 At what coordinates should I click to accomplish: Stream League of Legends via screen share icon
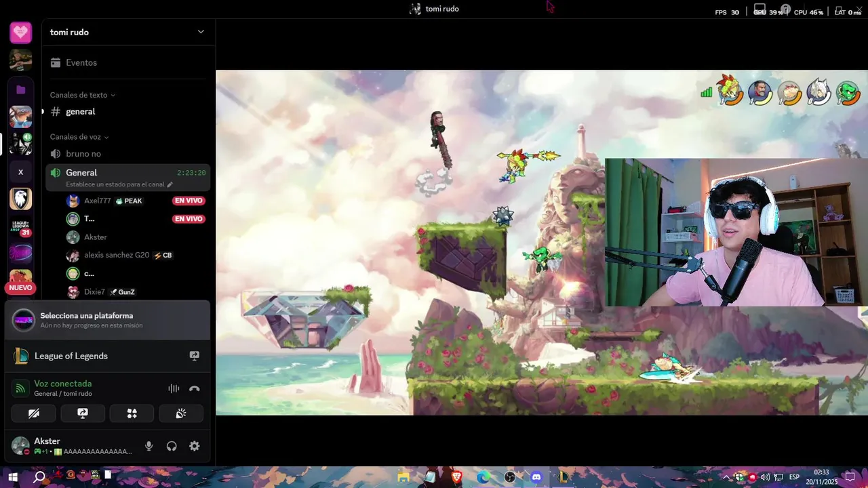point(195,356)
